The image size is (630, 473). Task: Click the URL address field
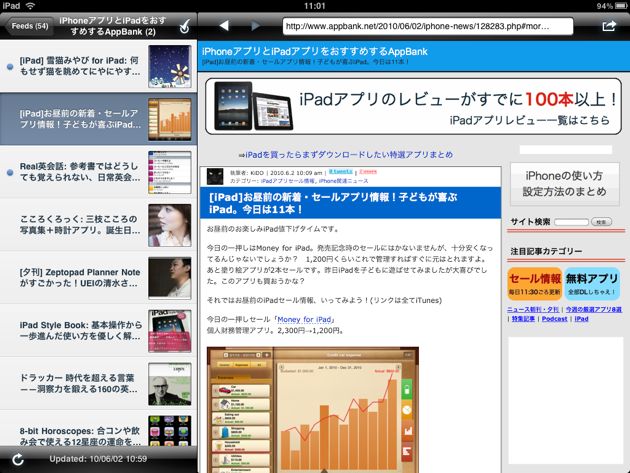pyautogui.click(x=428, y=27)
